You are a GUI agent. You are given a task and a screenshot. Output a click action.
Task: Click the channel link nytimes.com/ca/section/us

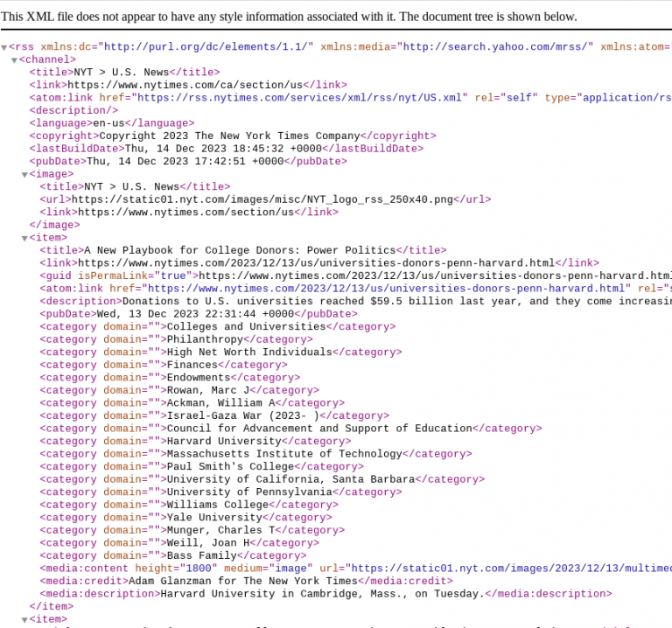tap(185, 85)
